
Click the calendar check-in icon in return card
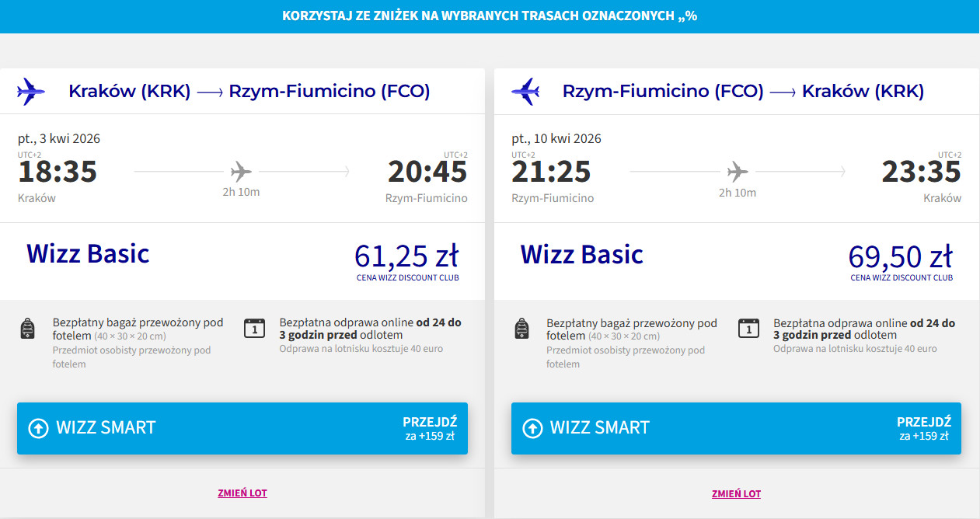(x=748, y=328)
